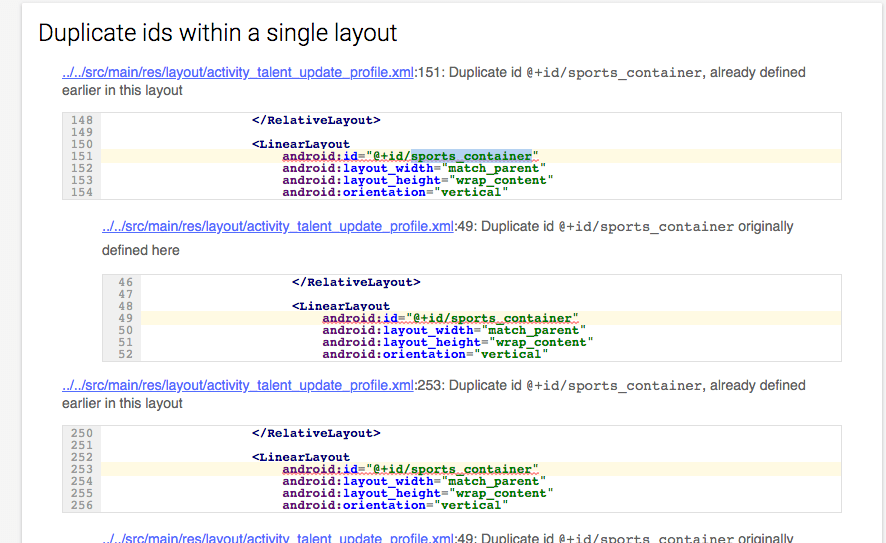Open the partially visible bottom activity_talent_update_profile.xml link
Image resolution: width=886 pixels, height=543 pixels.
(277, 537)
